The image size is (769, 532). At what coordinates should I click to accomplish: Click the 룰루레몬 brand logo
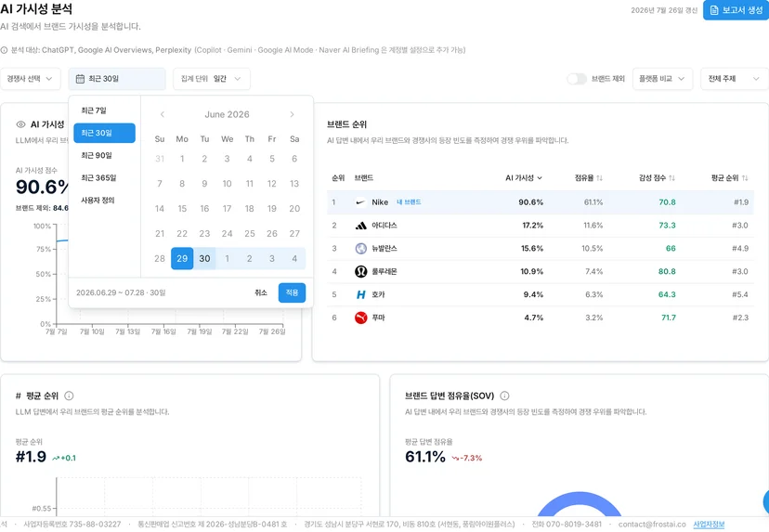tap(360, 271)
